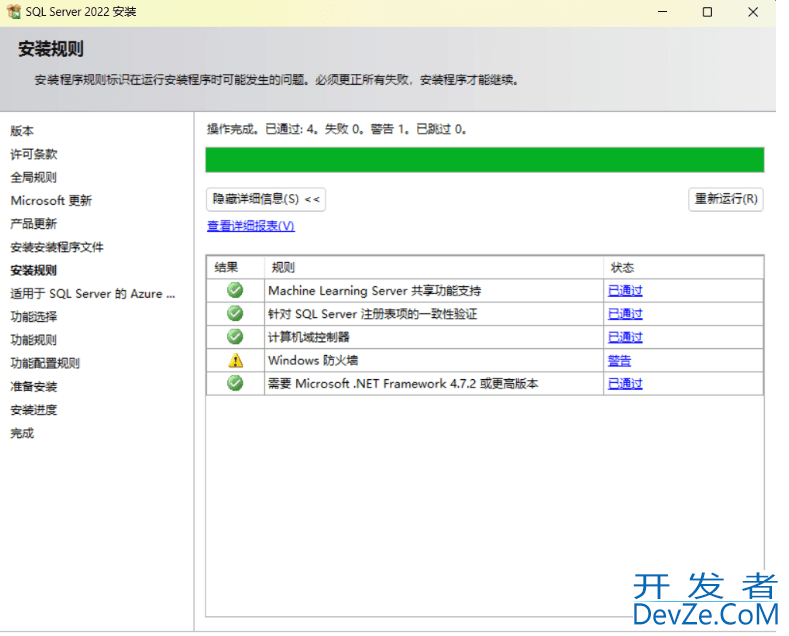789x636 pixels.
Task: Click the 结果 column header
Action: coord(235,267)
